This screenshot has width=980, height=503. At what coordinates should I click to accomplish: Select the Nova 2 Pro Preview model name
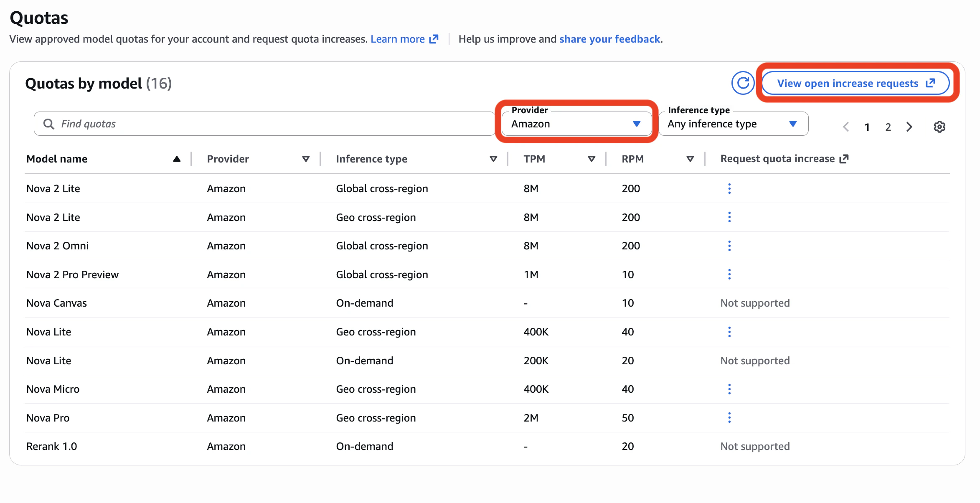(x=72, y=274)
